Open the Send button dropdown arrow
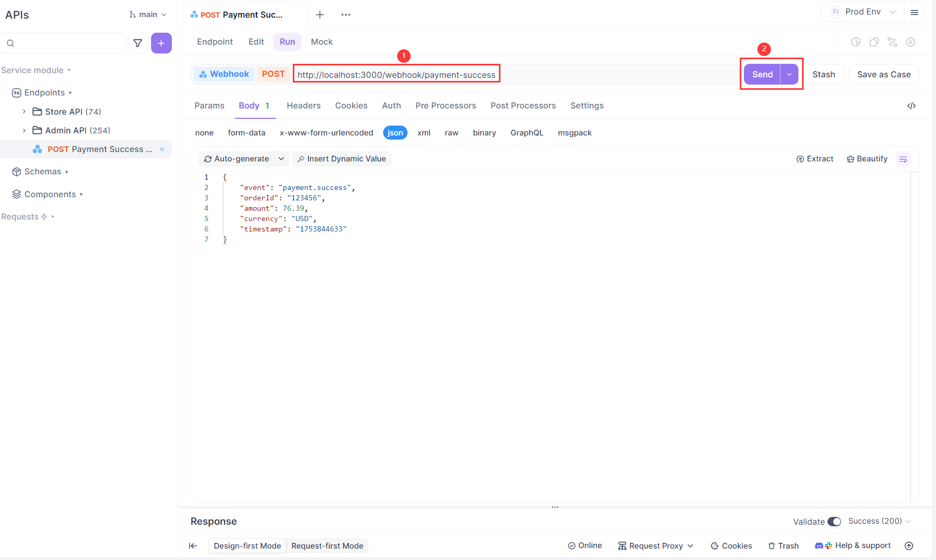The height and width of the screenshot is (560, 936). click(x=789, y=74)
